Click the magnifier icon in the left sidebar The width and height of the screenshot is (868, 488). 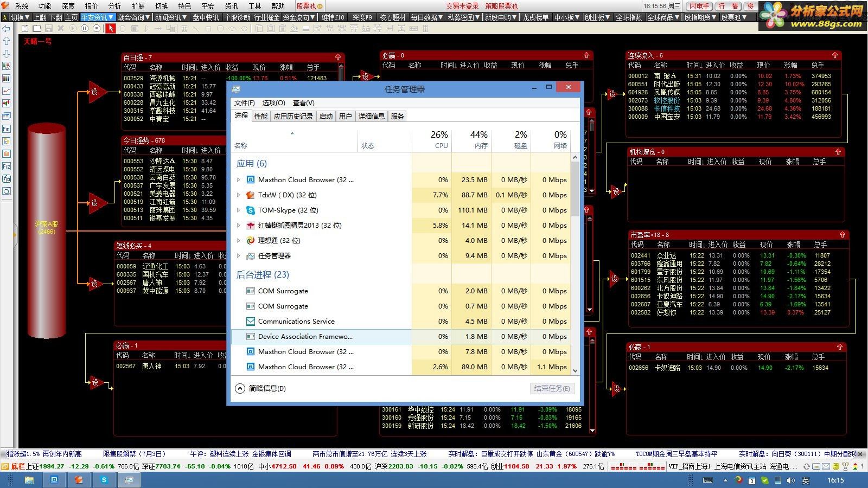(7, 191)
